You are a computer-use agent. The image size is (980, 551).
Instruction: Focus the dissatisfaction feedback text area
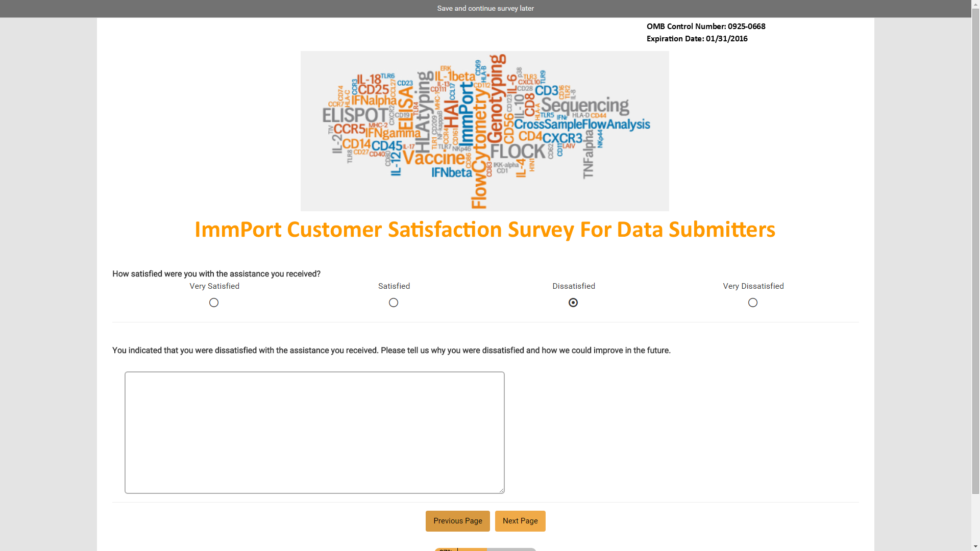(x=314, y=433)
